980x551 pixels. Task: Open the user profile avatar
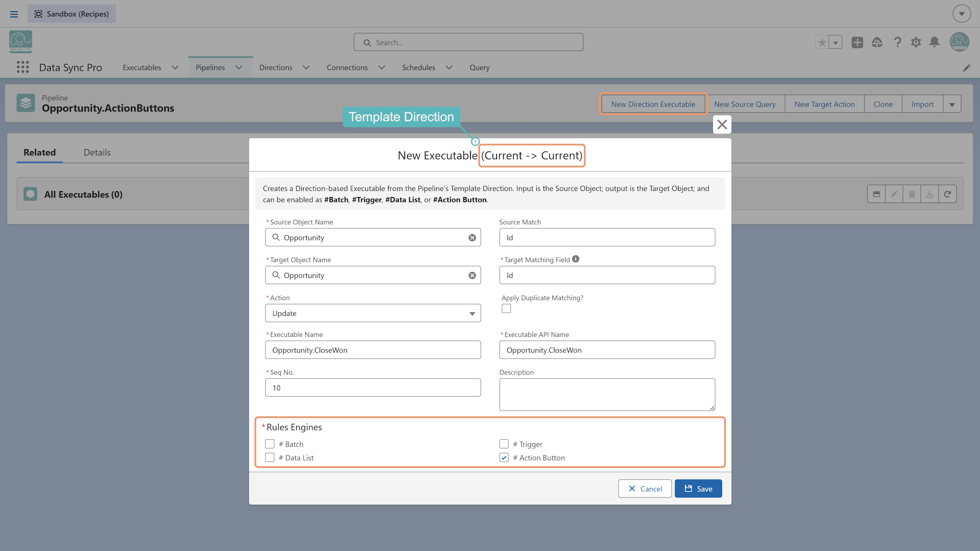click(959, 42)
